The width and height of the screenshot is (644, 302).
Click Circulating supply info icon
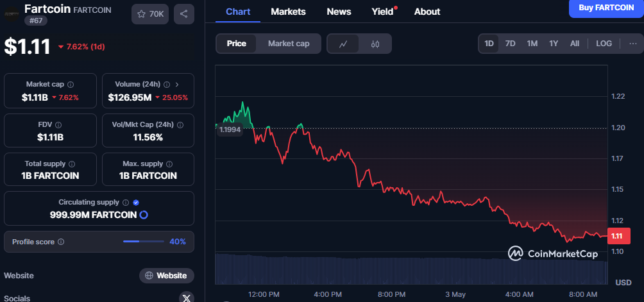click(126, 203)
